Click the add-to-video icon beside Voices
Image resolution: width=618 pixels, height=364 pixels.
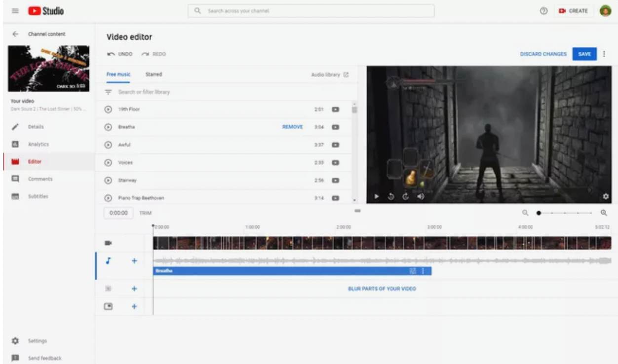pyautogui.click(x=335, y=162)
